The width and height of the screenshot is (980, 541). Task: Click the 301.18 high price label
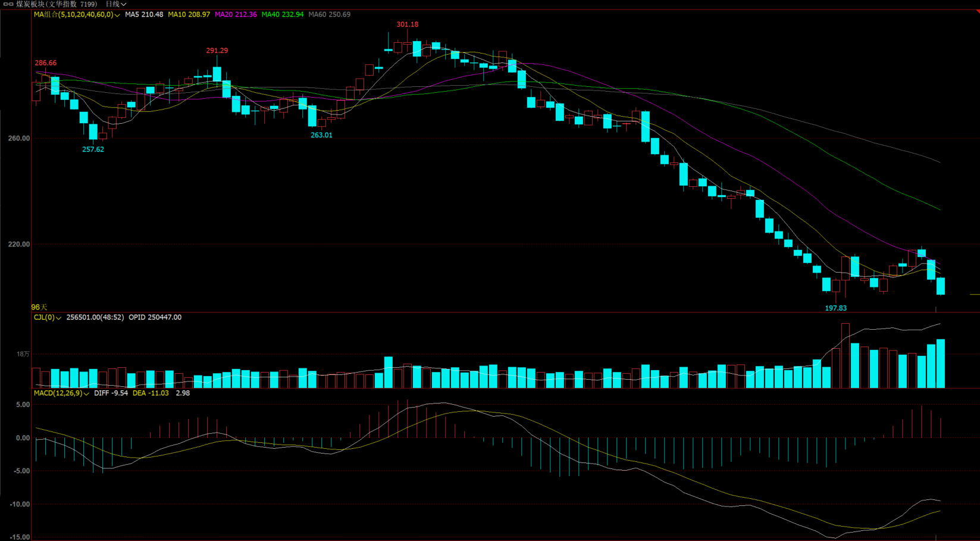click(408, 24)
